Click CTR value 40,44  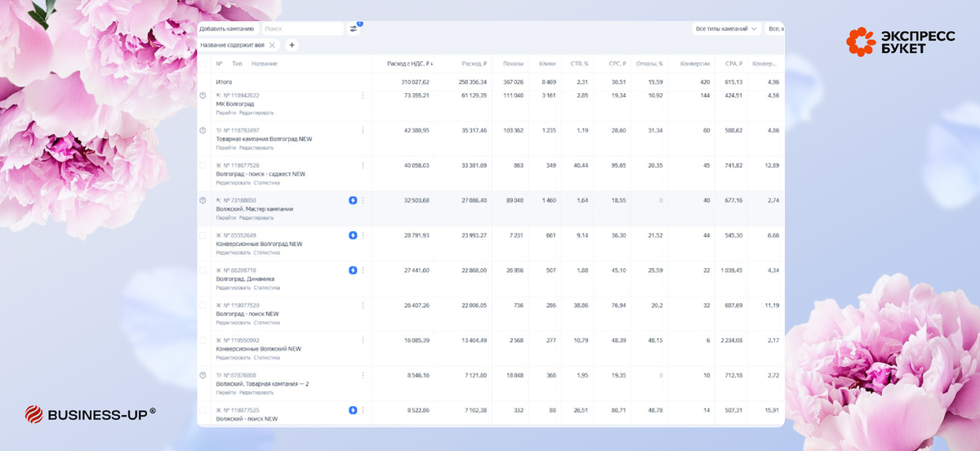[x=581, y=165]
